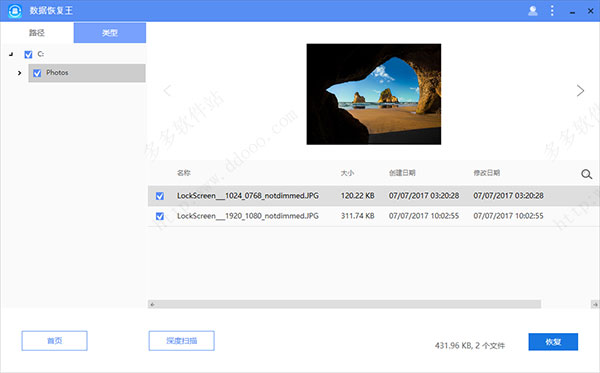
Task: Select file LockScreen___1024_0768_notdimmed.JPG
Action: point(248,196)
